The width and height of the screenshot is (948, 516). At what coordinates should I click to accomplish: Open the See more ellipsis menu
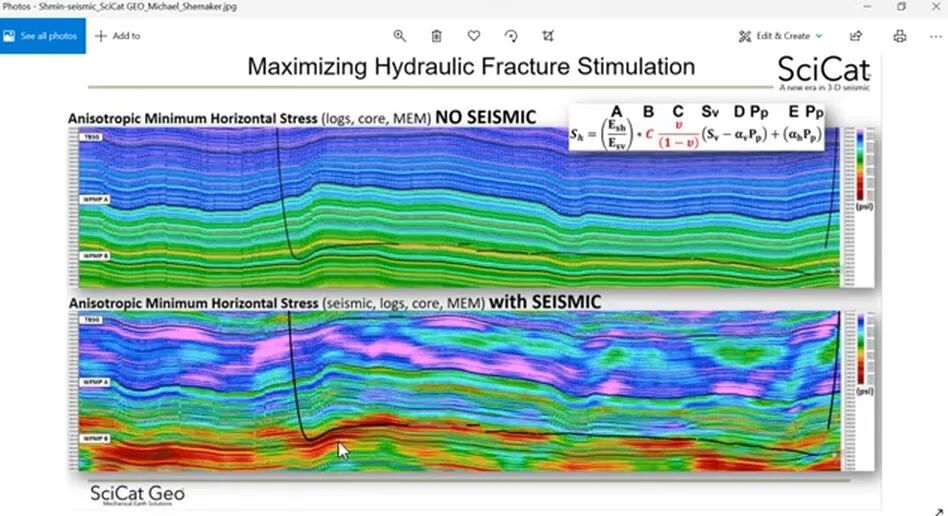(x=935, y=36)
